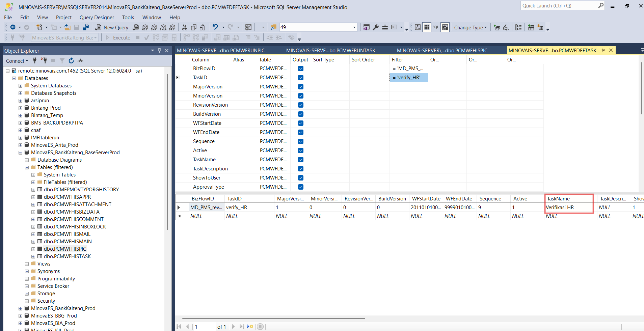Click the Cut scissors icon

[x=185, y=27]
